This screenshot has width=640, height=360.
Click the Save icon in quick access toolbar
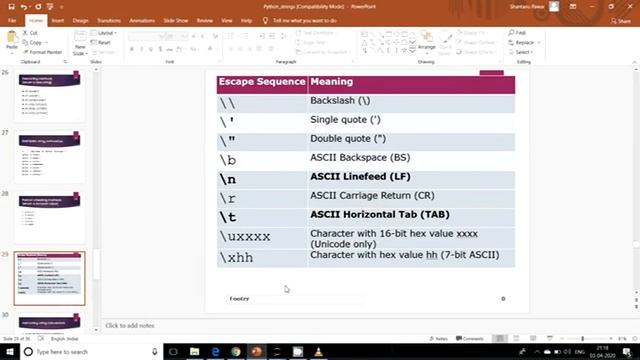tap(11, 7)
